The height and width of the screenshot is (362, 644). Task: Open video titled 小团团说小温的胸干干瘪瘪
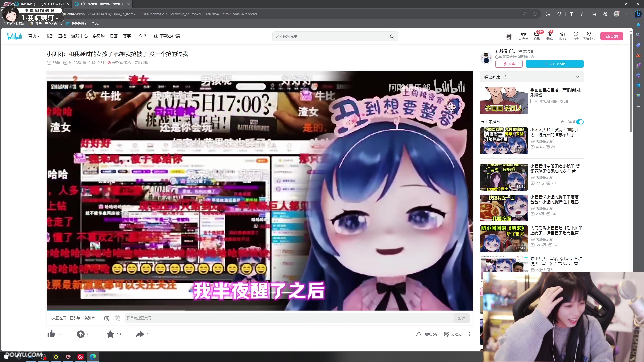point(556,199)
